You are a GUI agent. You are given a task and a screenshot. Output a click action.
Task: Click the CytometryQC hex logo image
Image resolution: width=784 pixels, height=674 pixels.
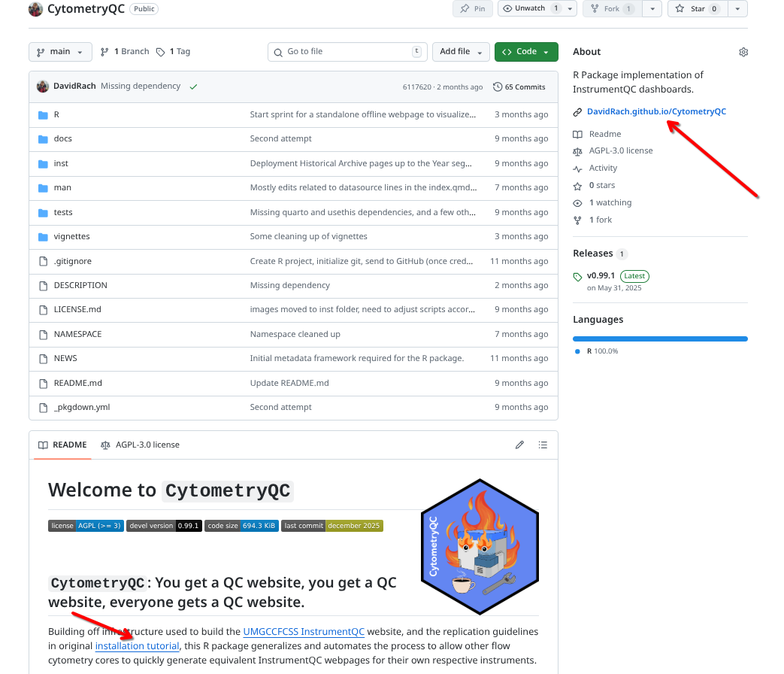click(480, 546)
